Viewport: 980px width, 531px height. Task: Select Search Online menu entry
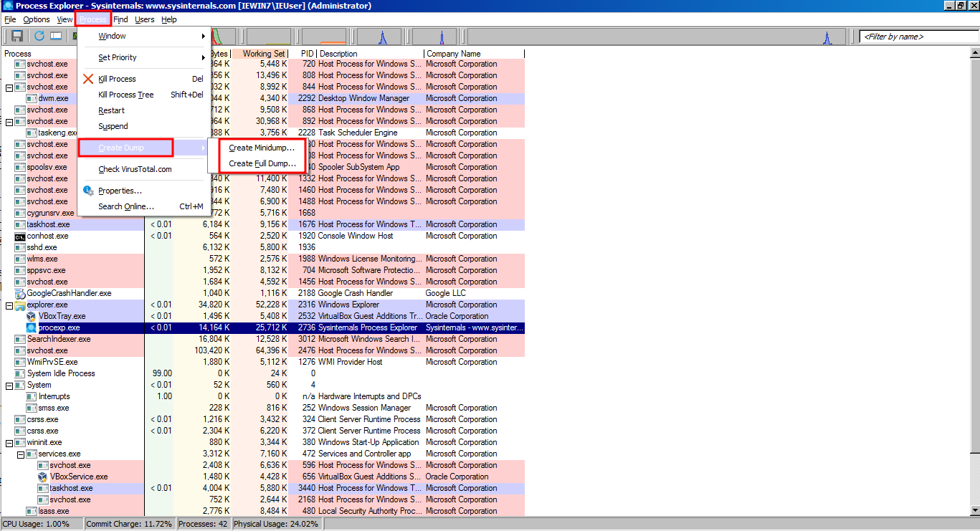[144, 206]
